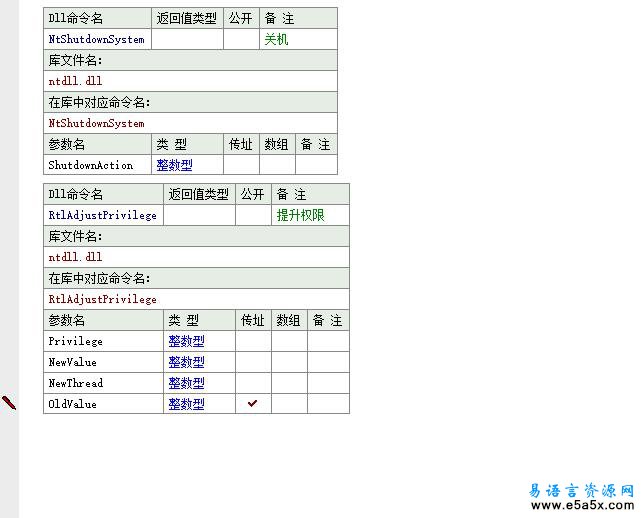Click 返回值类型 cell of RtlAdjustPrivilege
643x518 pixels.
(199, 215)
